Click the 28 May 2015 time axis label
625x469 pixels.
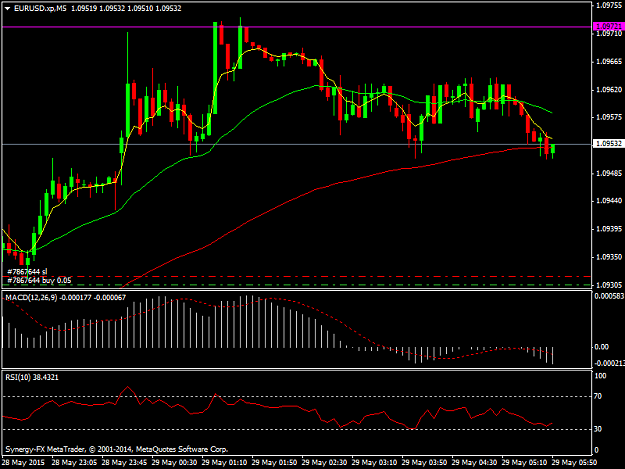[x=23, y=463]
